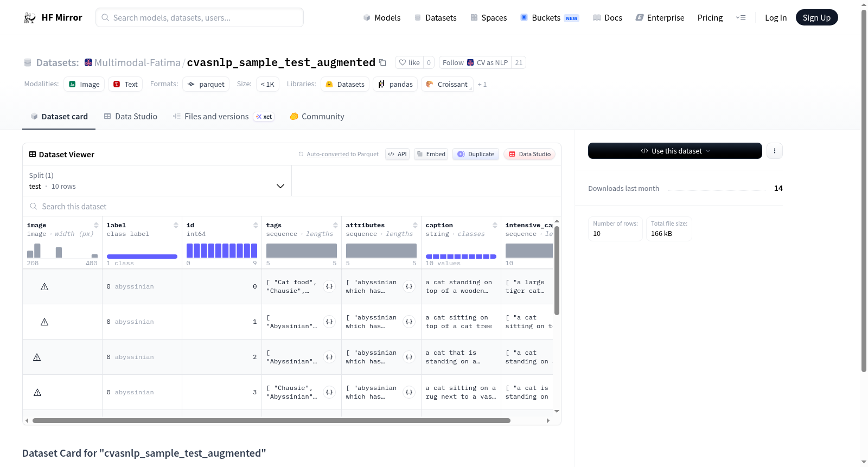Open the HF Mirror home logo
Screen dimensions: 868x467
coord(53,17)
